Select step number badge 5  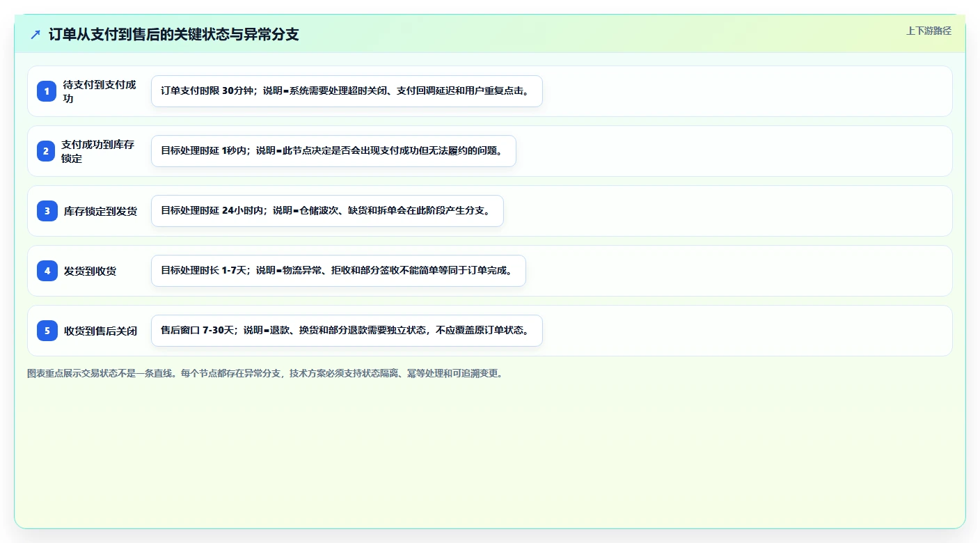(47, 331)
